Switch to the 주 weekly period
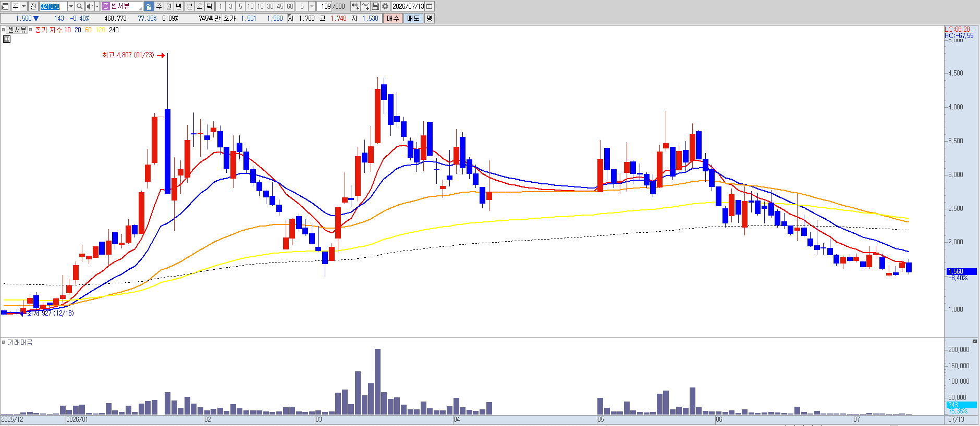This screenshot has width=980, height=426. coord(159,6)
